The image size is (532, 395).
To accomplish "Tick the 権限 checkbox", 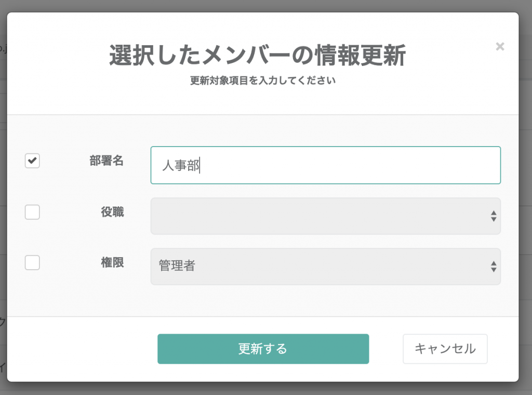I will pos(32,263).
